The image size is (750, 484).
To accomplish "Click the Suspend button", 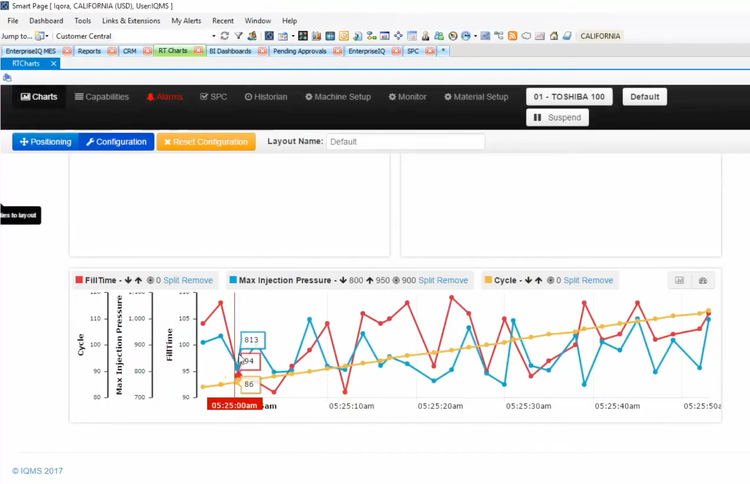I will pos(557,117).
